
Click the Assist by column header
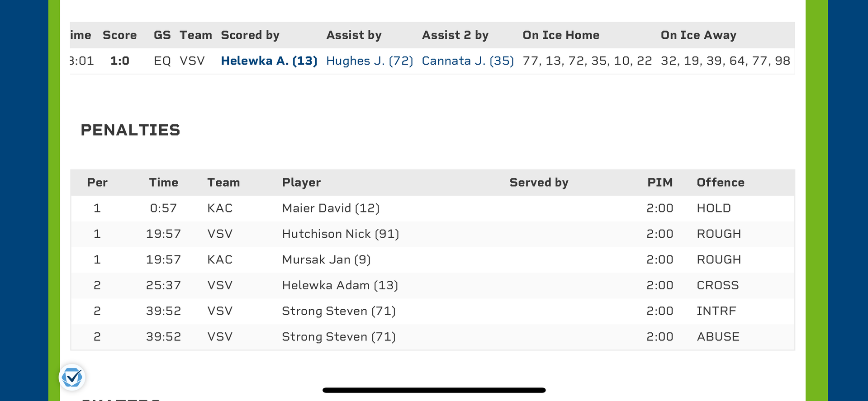(354, 35)
